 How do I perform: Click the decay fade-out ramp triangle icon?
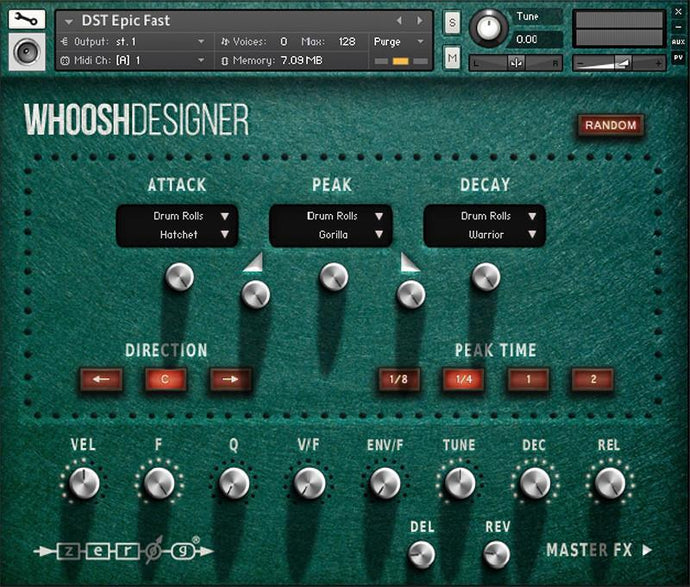[410, 262]
